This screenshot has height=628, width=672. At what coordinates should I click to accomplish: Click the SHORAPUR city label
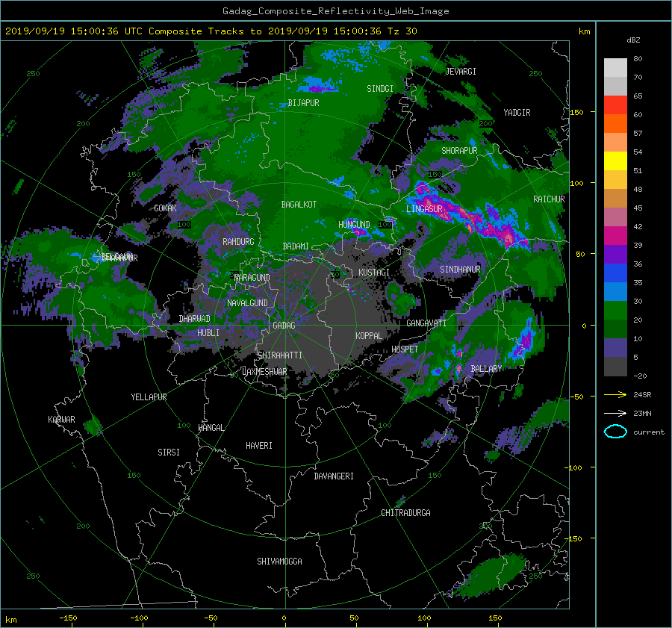point(459,151)
